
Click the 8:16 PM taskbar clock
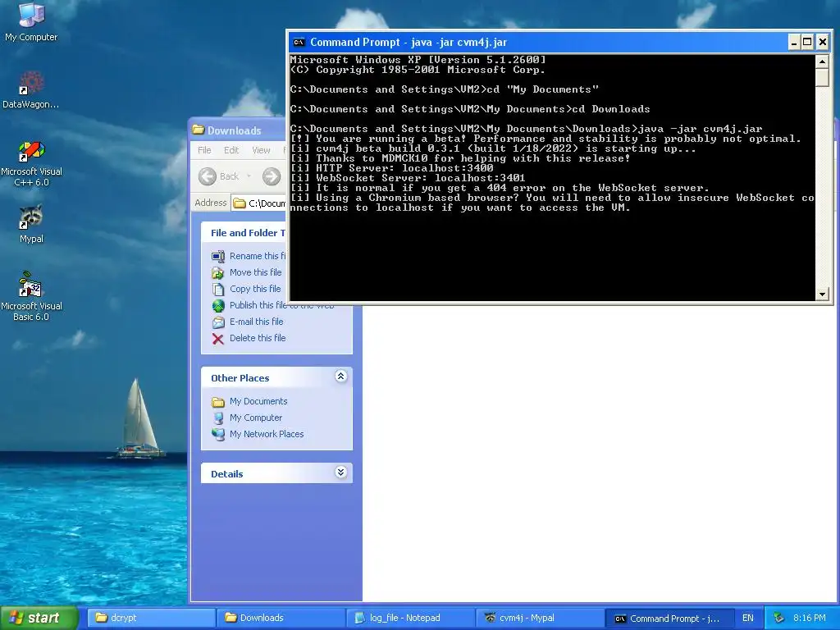pos(810,618)
